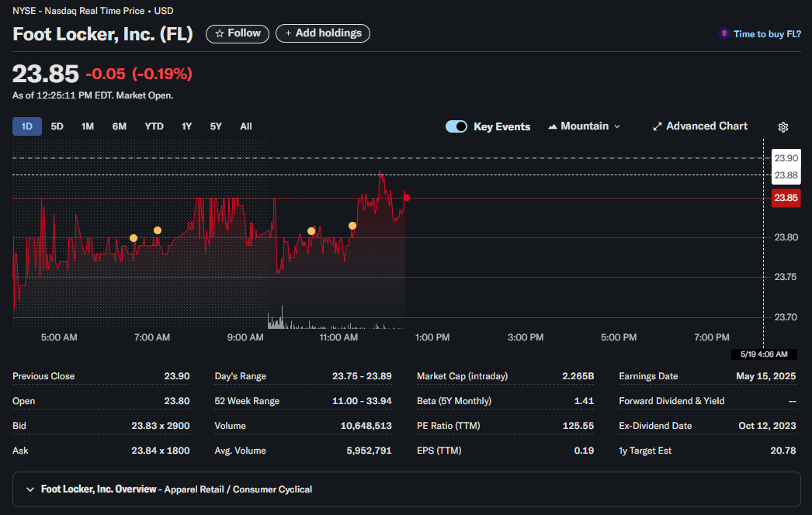Click the Open value 23.80
812x515 pixels.
click(x=176, y=401)
